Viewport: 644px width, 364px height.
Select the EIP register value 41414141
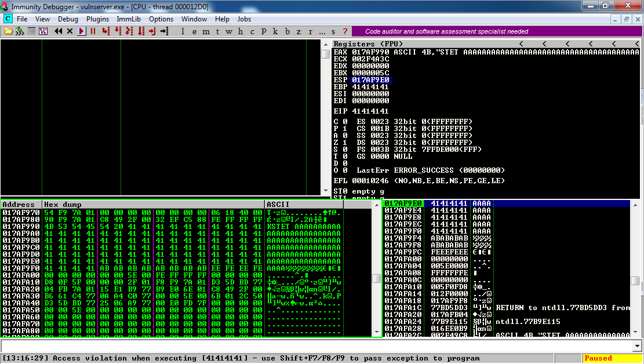pos(370,111)
